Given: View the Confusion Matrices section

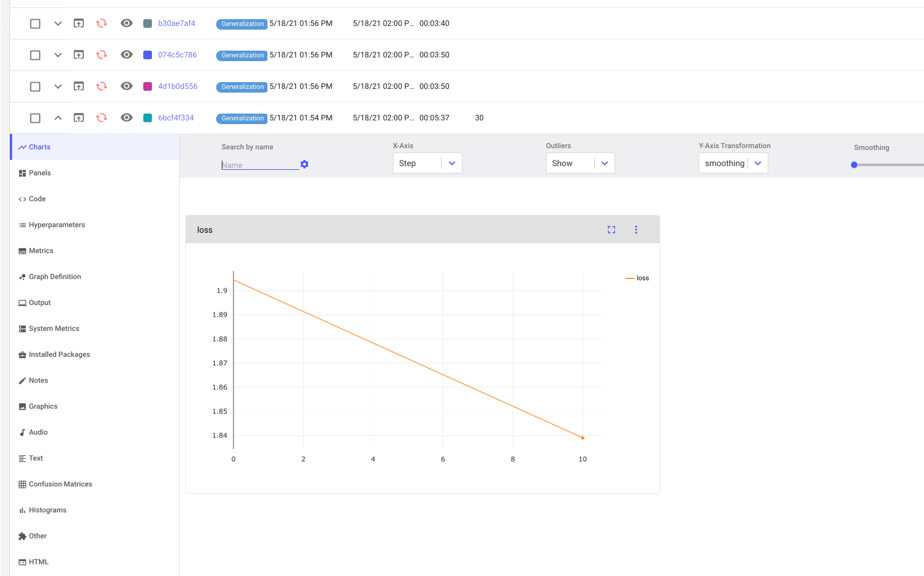Looking at the screenshot, I should pyautogui.click(x=61, y=483).
